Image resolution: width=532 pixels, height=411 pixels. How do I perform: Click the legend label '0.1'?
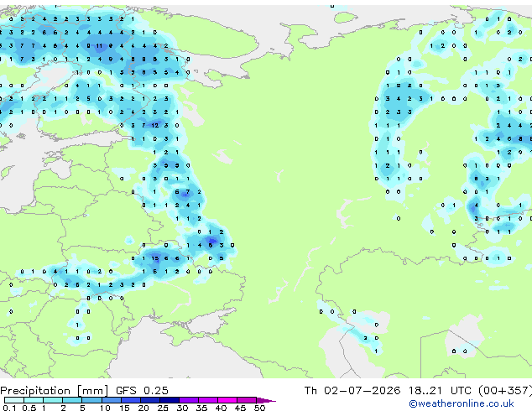pos(9,408)
